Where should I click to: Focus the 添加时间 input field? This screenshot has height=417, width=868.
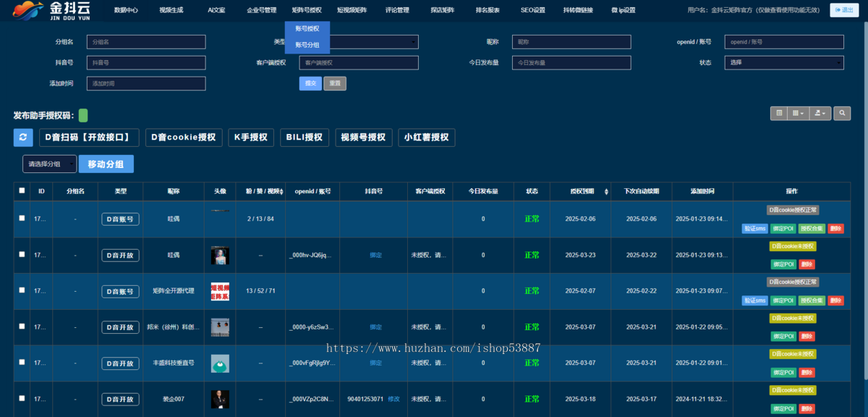[x=146, y=83]
